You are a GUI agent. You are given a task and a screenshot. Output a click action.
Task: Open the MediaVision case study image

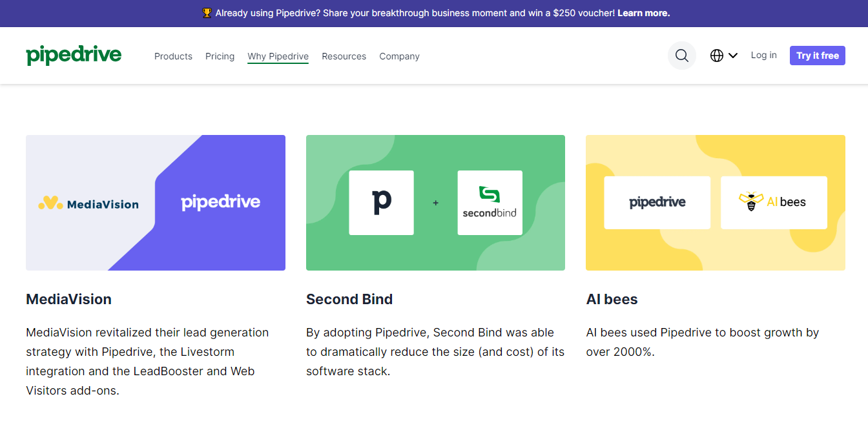coord(156,203)
